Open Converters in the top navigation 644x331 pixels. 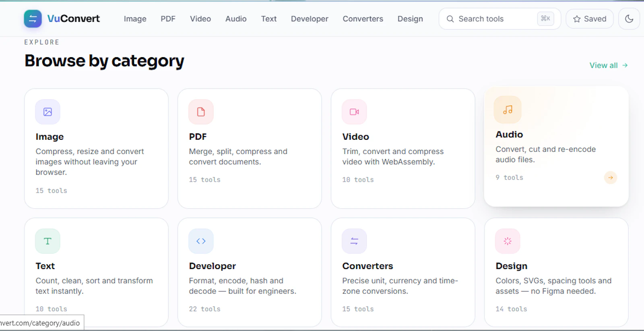point(363,19)
